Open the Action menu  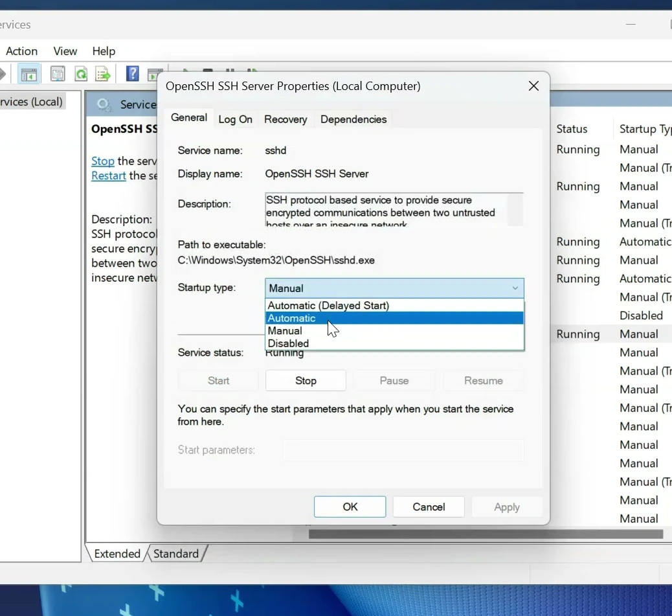22,51
